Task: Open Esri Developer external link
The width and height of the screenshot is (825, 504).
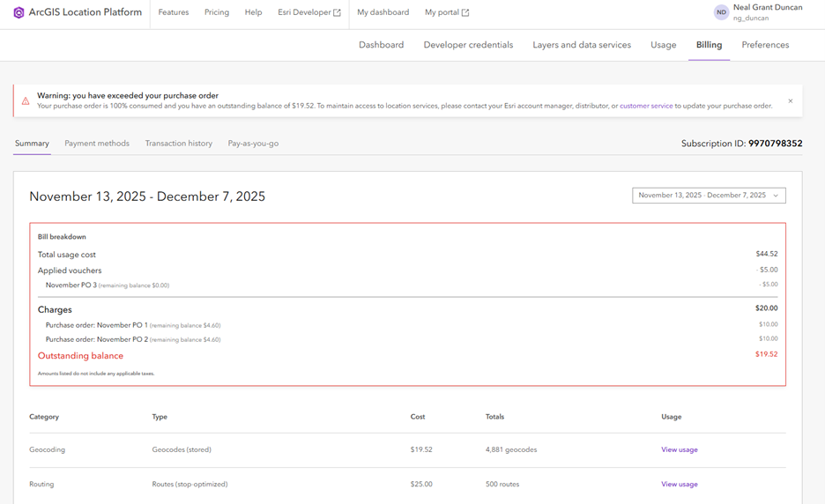Action: click(309, 12)
